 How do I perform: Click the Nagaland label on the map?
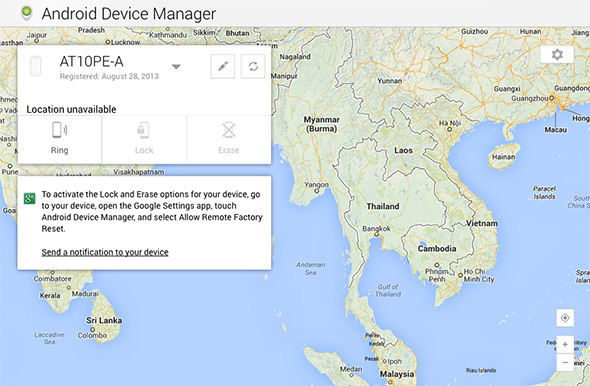(295, 57)
